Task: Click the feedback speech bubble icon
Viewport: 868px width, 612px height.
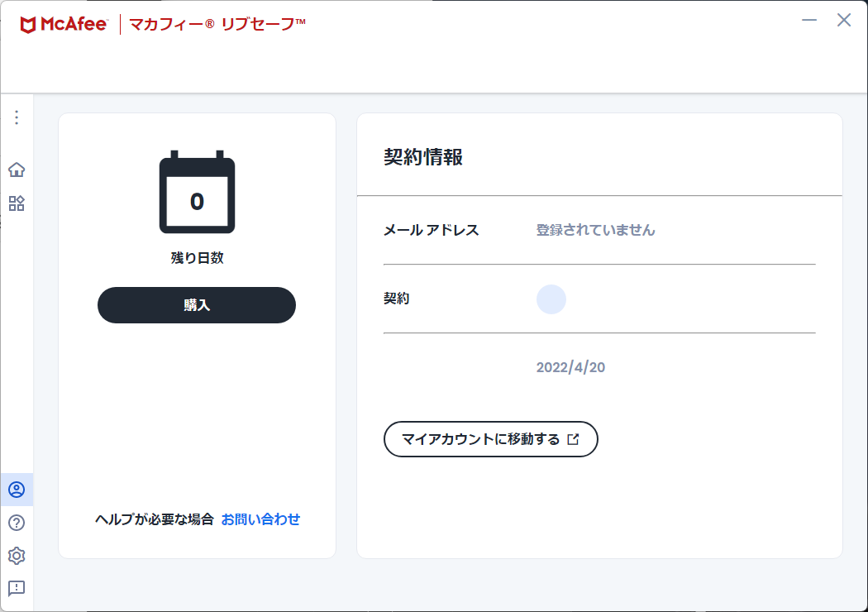Action: tap(17, 588)
